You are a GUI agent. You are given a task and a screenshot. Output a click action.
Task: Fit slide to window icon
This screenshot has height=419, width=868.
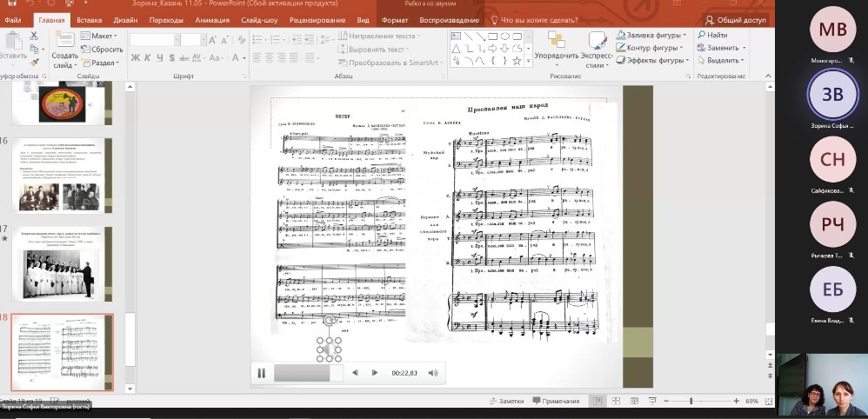[x=769, y=402]
